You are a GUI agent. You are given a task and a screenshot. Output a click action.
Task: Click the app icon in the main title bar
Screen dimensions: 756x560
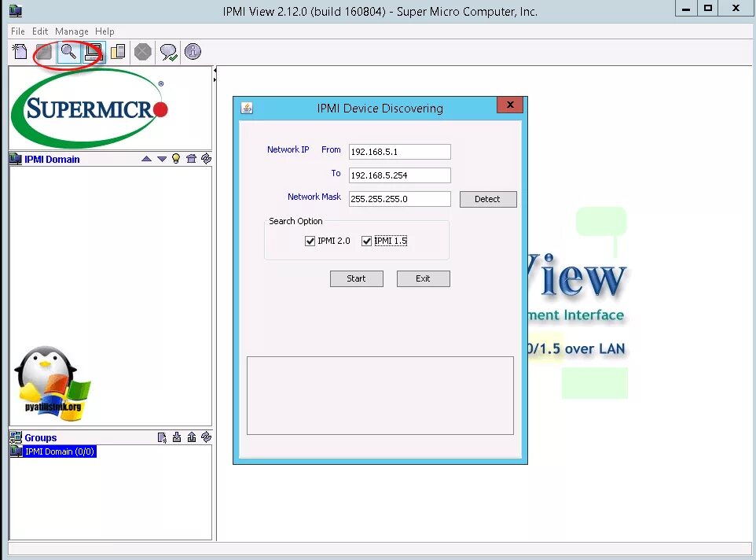(x=16, y=10)
